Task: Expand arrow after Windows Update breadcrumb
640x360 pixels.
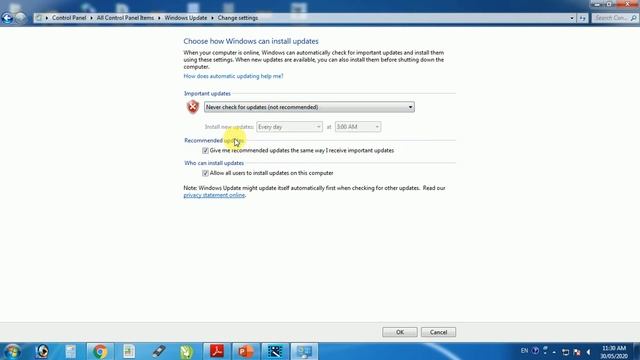Action: pos(212,18)
